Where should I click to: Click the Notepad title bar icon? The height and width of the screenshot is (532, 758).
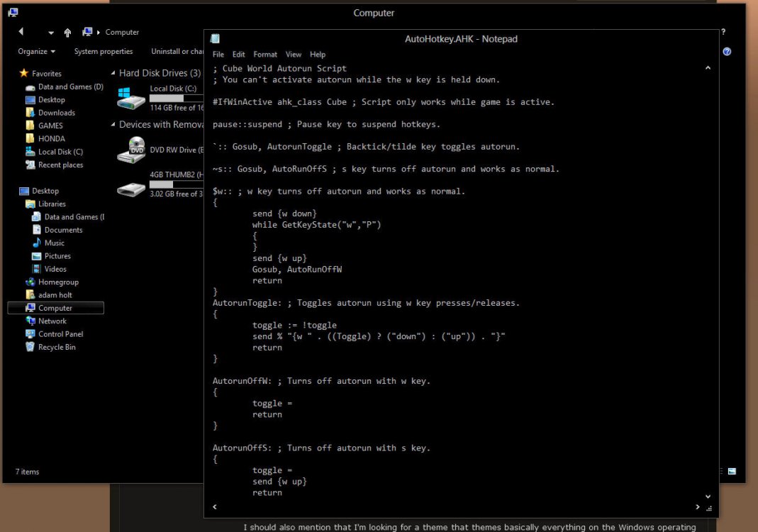click(x=215, y=38)
